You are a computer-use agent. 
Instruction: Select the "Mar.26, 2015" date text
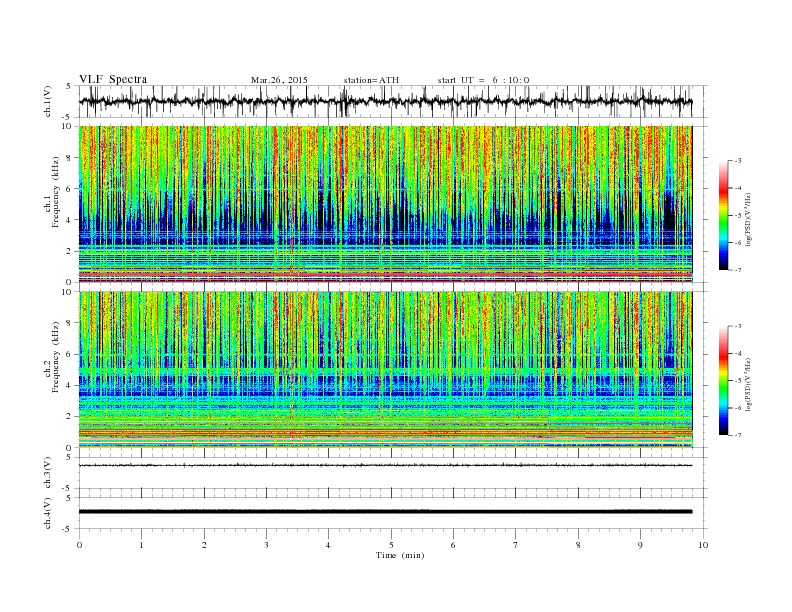click(x=279, y=80)
